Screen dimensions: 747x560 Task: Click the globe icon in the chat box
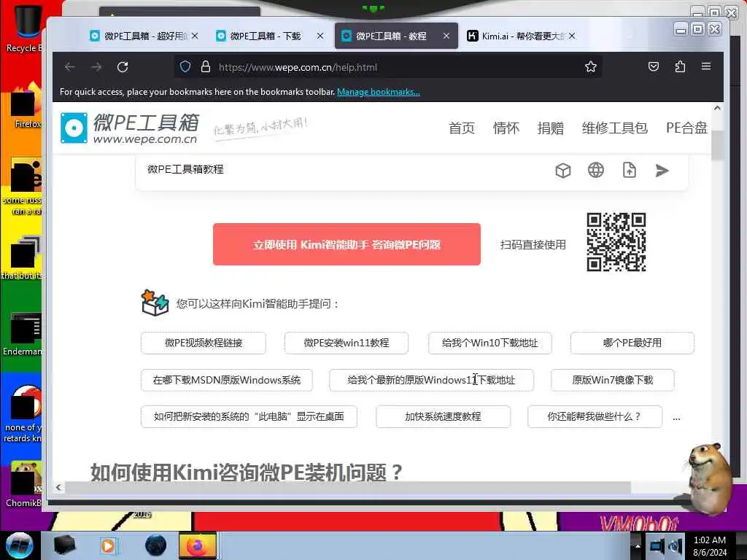pos(595,170)
